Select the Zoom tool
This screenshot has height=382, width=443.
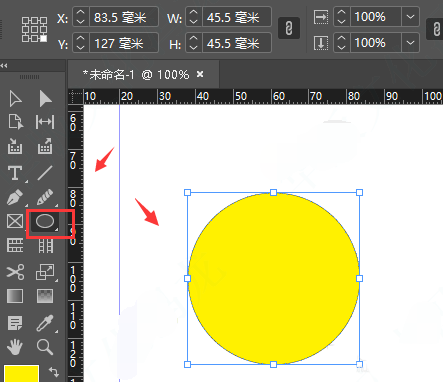pos(45,347)
